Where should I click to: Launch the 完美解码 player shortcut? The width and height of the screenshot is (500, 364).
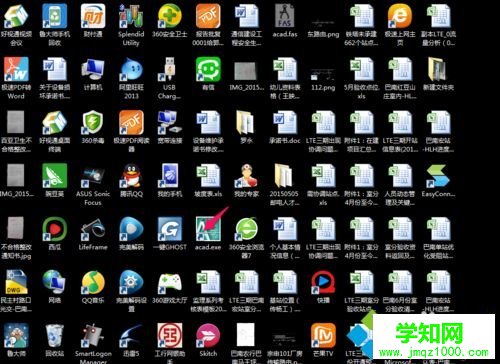pos(131,229)
